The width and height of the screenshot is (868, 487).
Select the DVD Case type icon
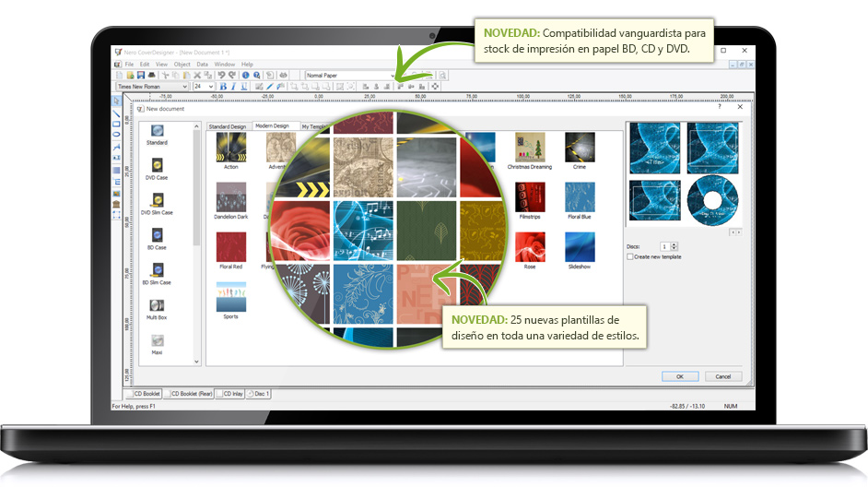click(x=157, y=165)
